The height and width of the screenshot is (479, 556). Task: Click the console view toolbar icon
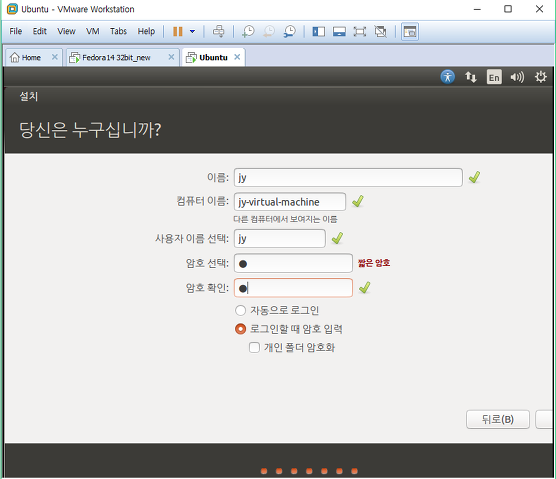[x=410, y=32]
